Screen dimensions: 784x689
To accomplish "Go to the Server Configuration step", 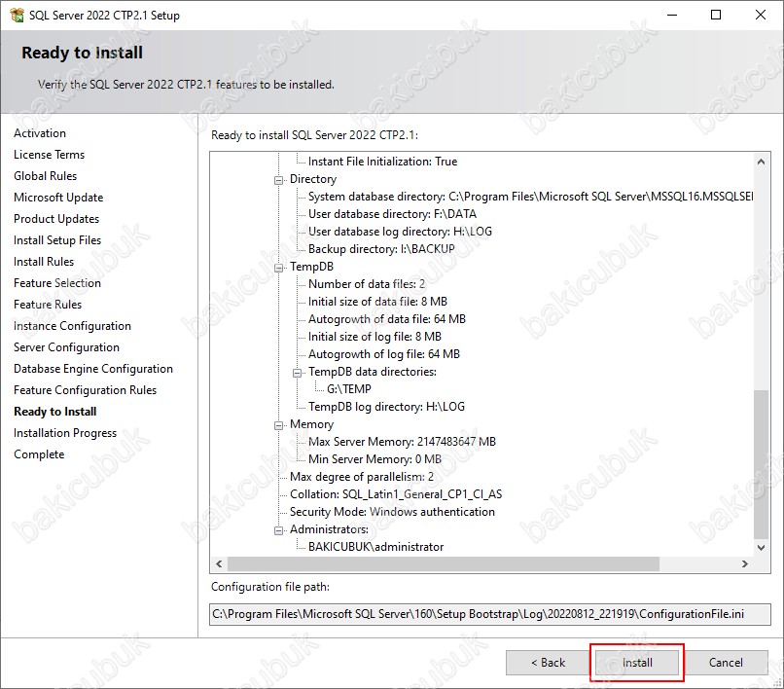I will coord(66,347).
